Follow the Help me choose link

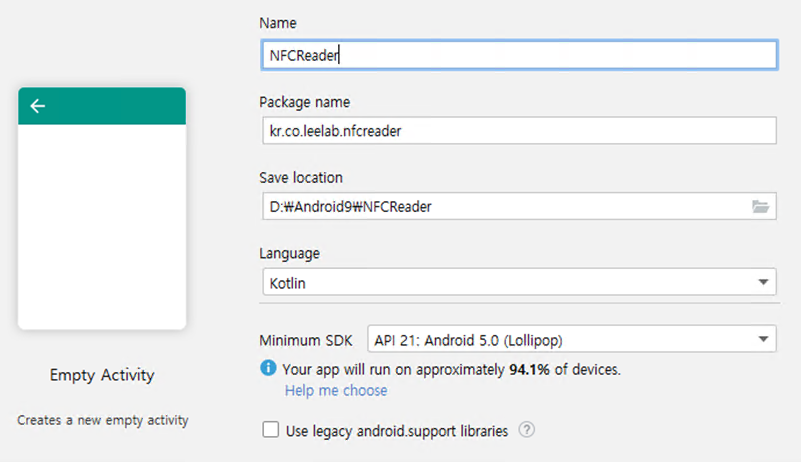click(x=336, y=390)
